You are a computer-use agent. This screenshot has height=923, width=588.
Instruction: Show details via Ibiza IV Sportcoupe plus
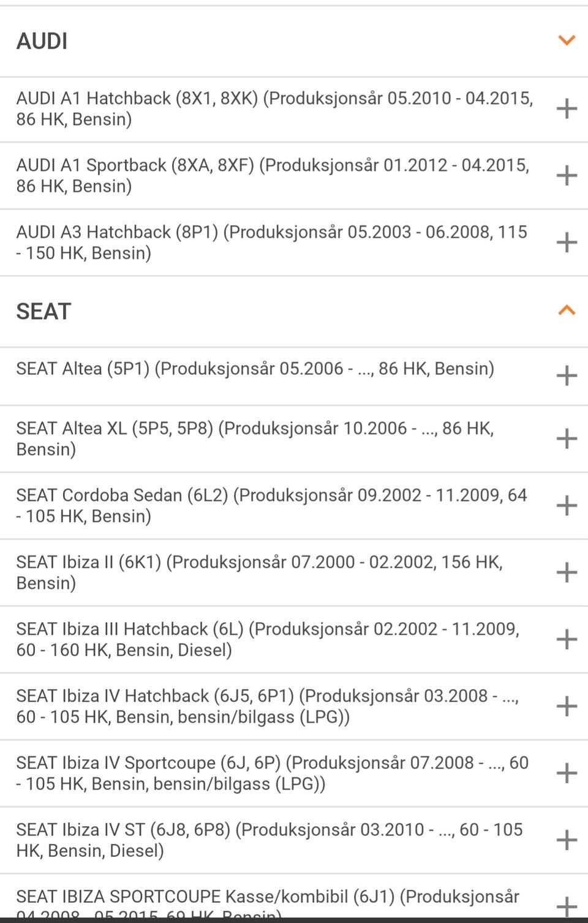(x=567, y=772)
